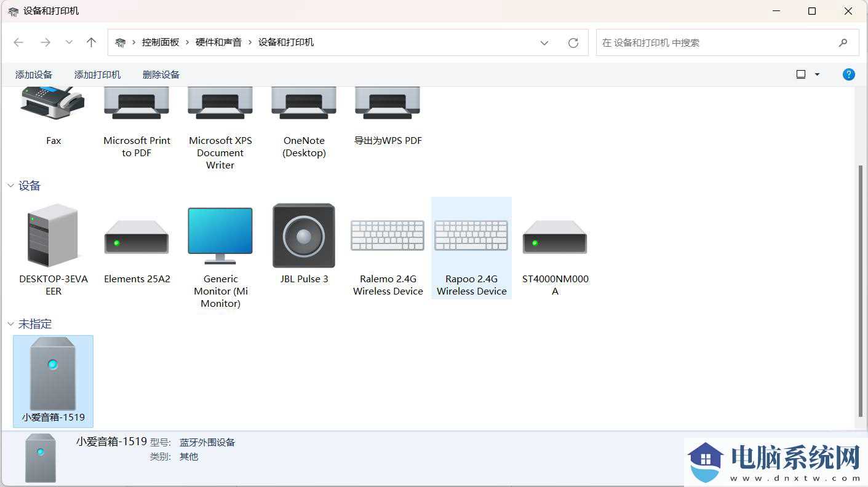Select the DESKTOP-3EVAEER computer icon
Screen dimensions: 868x487
(53, 236)
